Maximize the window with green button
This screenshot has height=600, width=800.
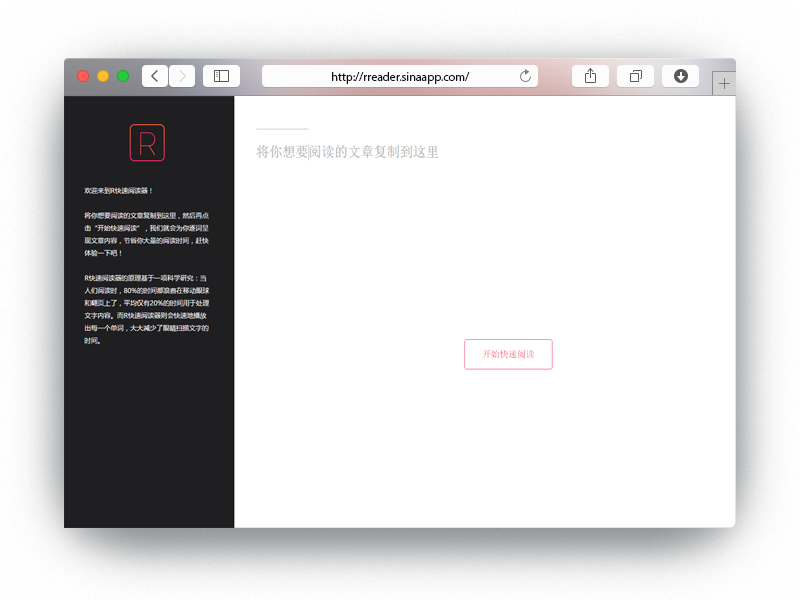pos(123,77)
